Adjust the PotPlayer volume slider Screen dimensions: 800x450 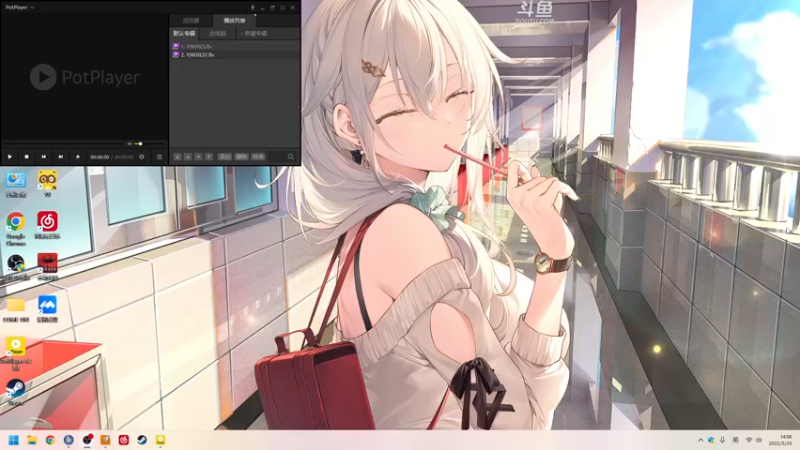click(149, 144)
